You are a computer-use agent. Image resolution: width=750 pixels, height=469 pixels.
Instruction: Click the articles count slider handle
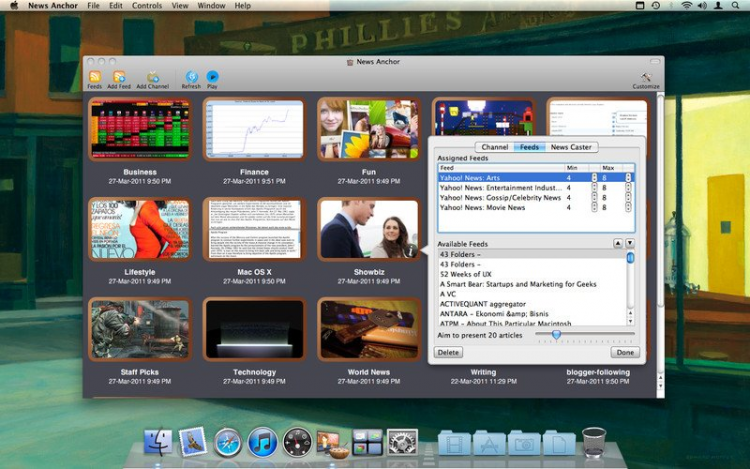(556, 335)
